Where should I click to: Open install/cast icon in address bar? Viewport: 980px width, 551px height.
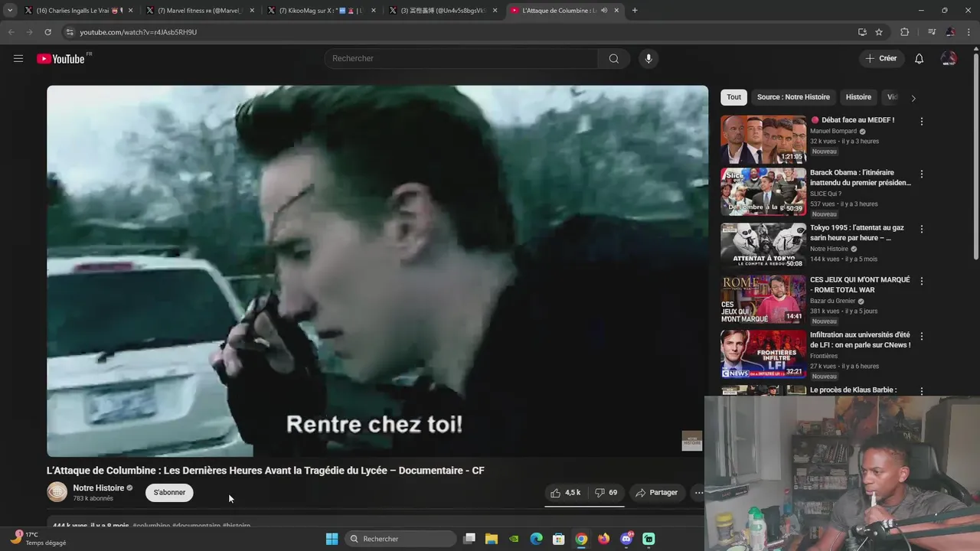(x=862, y=32)
